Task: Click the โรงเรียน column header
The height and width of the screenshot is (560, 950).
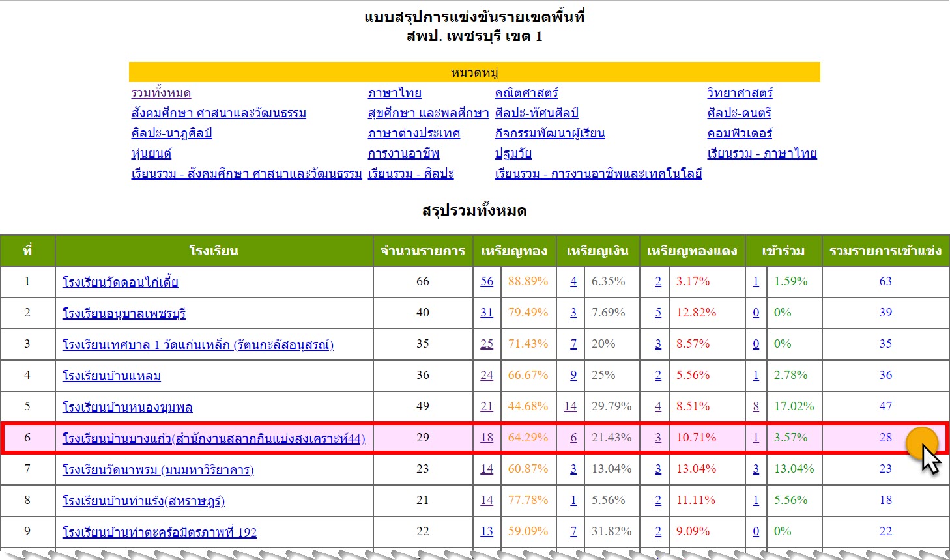Action: [214, 251]
